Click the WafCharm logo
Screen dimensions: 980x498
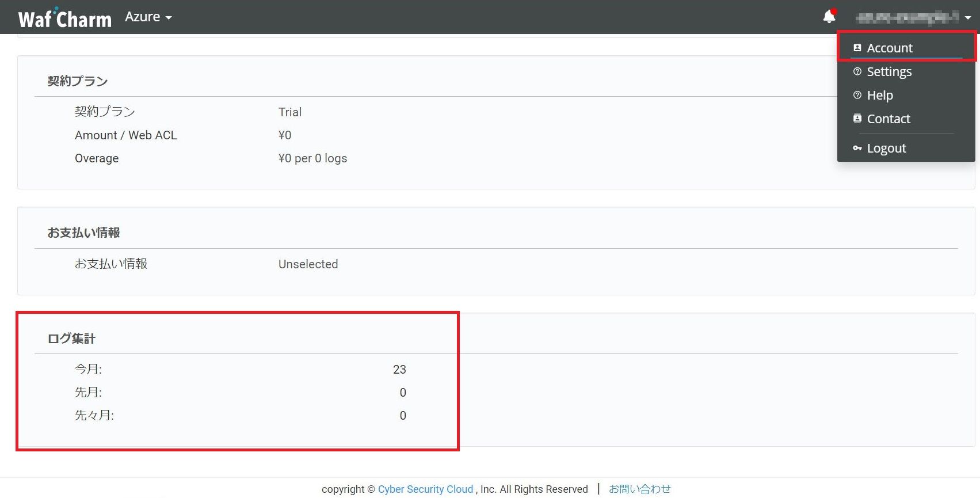point(64,18)
